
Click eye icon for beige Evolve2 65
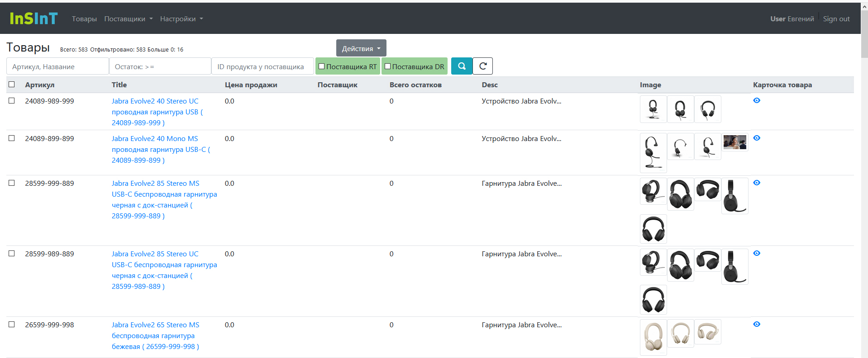756,324
